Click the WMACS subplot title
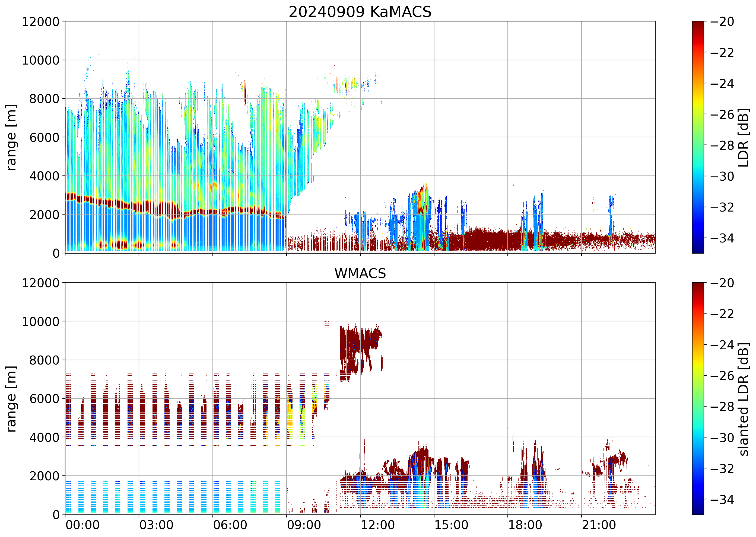The height and width of the screenshot is (537, 756). click(x=360, y=273)
